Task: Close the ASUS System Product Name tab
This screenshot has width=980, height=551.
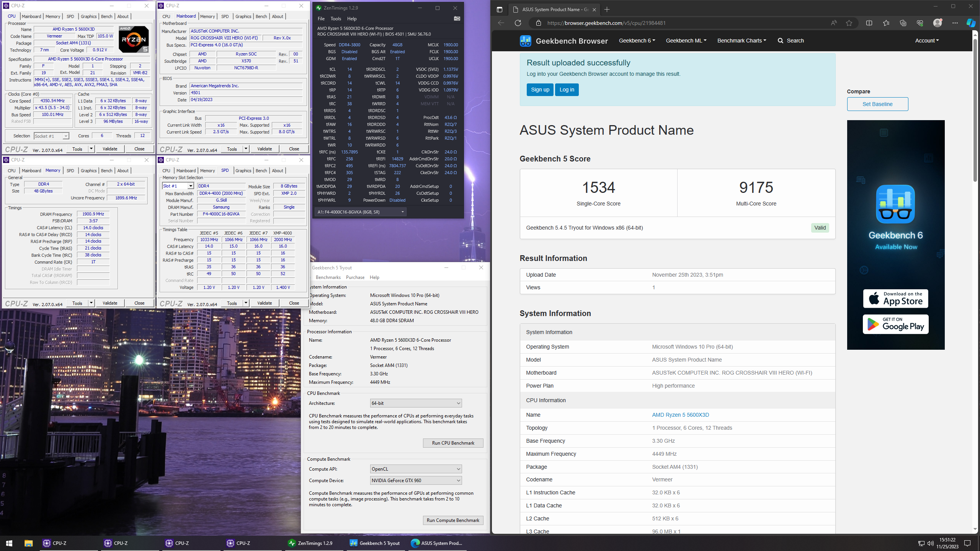Action: (x=594, y=10)
